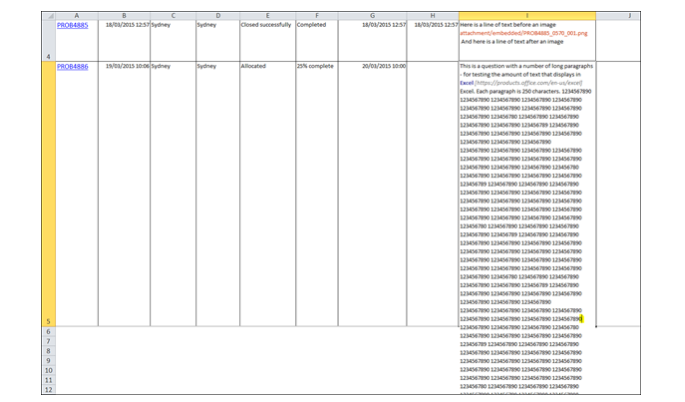Screen dimensions: 685x402
Task: Click the cell '19/03/2015 10:06'
Action: click(x=125, y=194)
